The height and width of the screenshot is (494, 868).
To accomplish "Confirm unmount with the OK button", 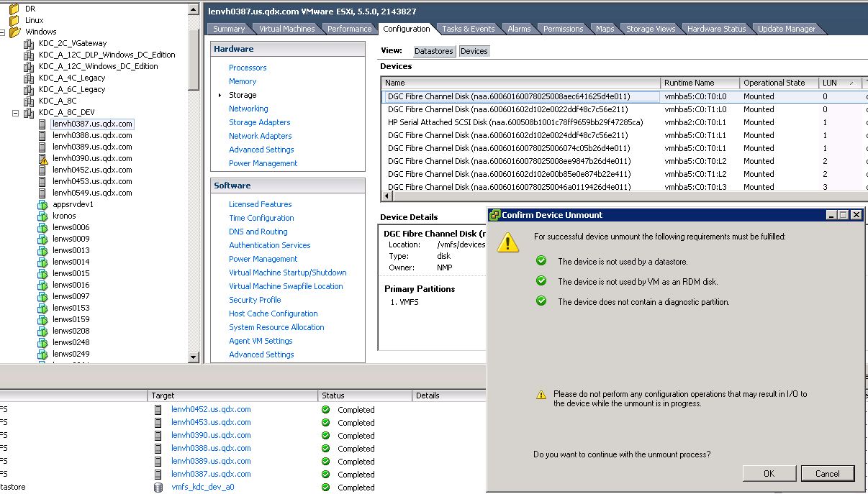I will point(769,473).
